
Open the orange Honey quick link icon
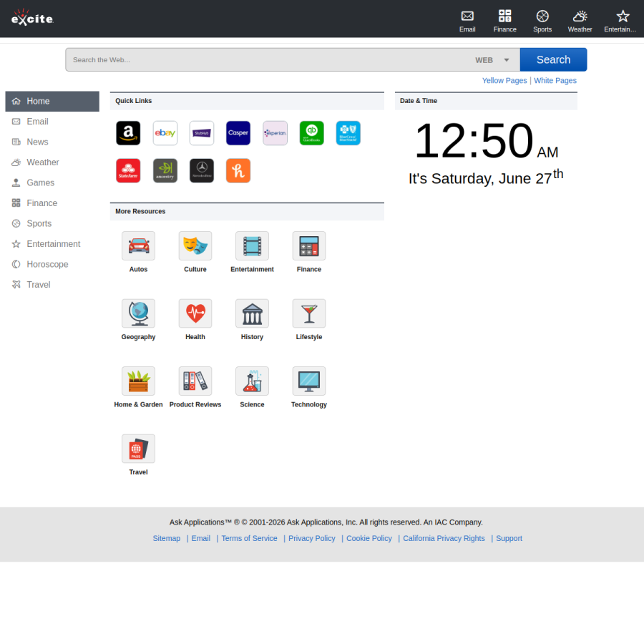(x=238, y=170)
